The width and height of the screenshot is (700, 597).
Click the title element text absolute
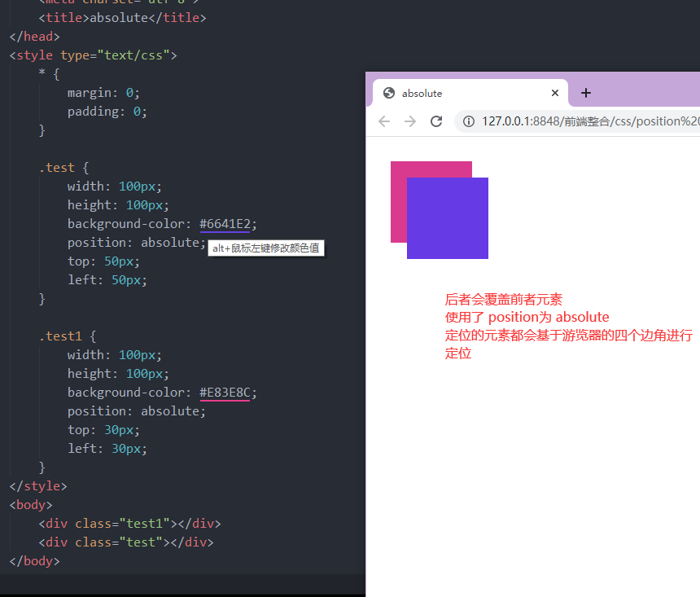(119, 17)
